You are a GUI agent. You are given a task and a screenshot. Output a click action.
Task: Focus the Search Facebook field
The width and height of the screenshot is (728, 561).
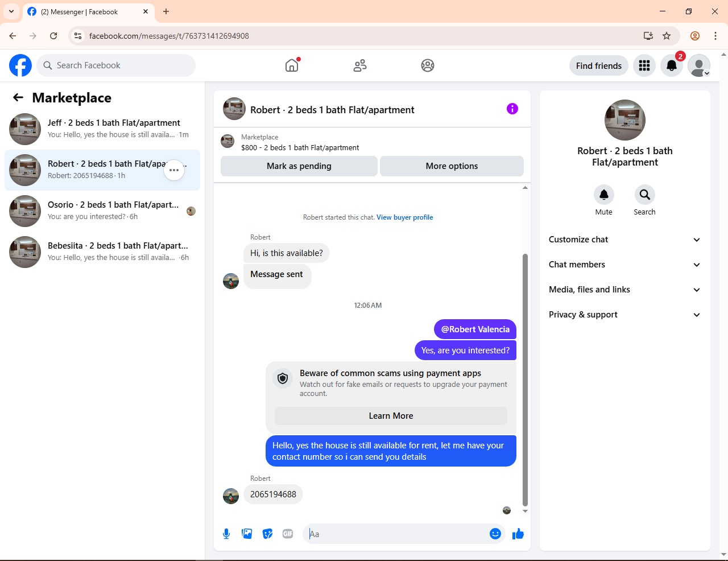tap(116, 65)
